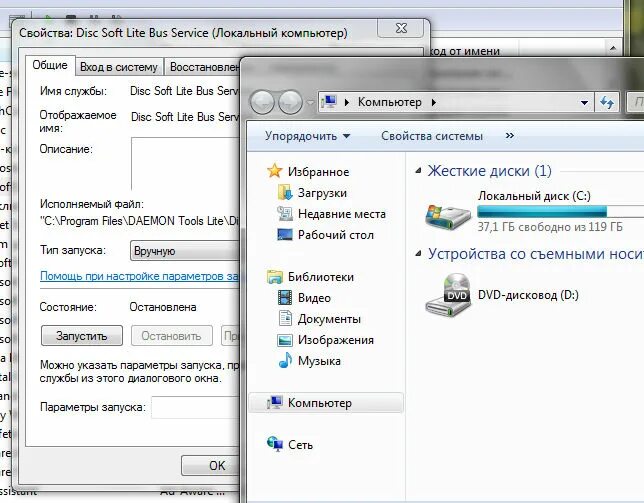Click the Описание text box
644x503 pixels.
point(185,164)
